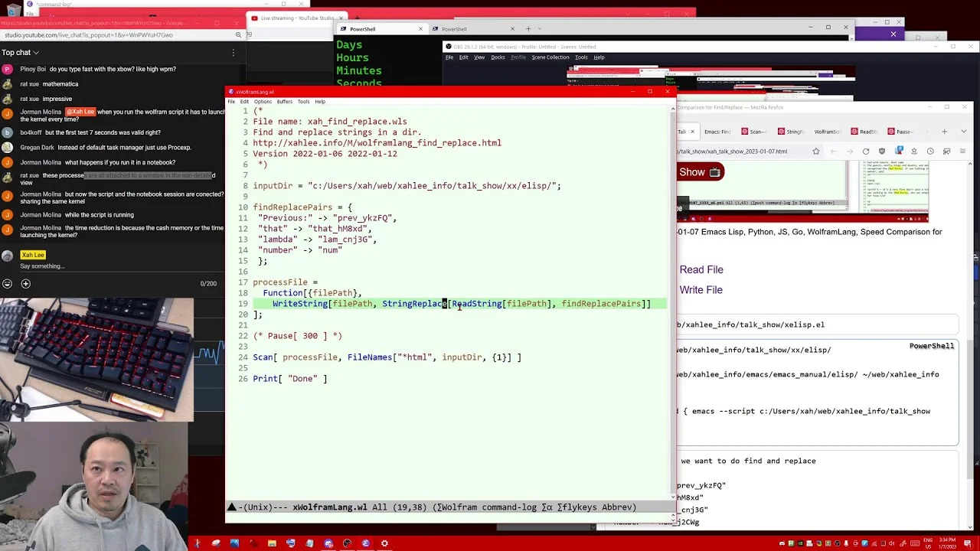Click Firefox shield protection icon
Image resolution: width=980 pixels, height=551 pixels.
pyautogui.click(x=882, y=152)
